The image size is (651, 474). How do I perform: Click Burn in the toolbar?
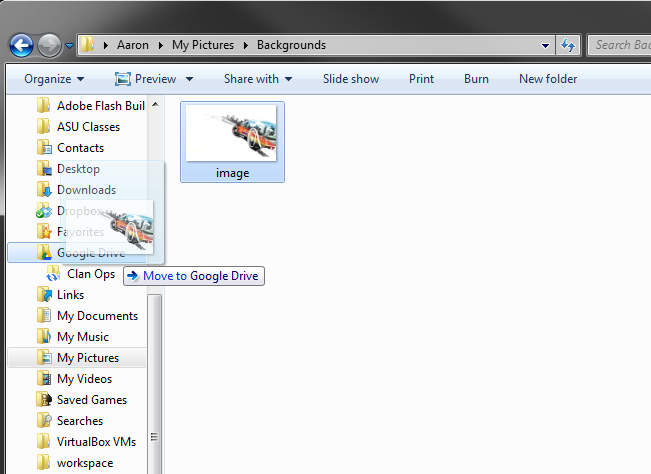[476, 79]
